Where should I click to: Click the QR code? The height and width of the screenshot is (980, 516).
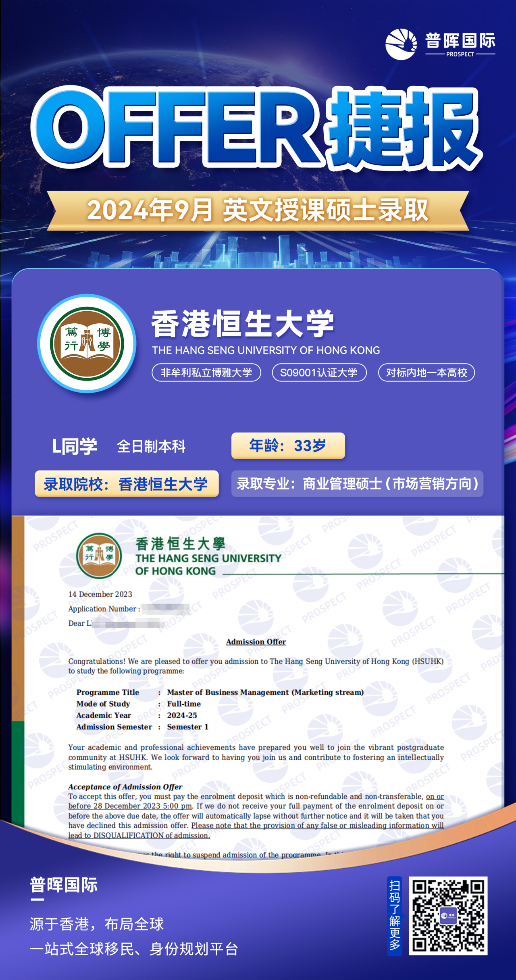448,916
